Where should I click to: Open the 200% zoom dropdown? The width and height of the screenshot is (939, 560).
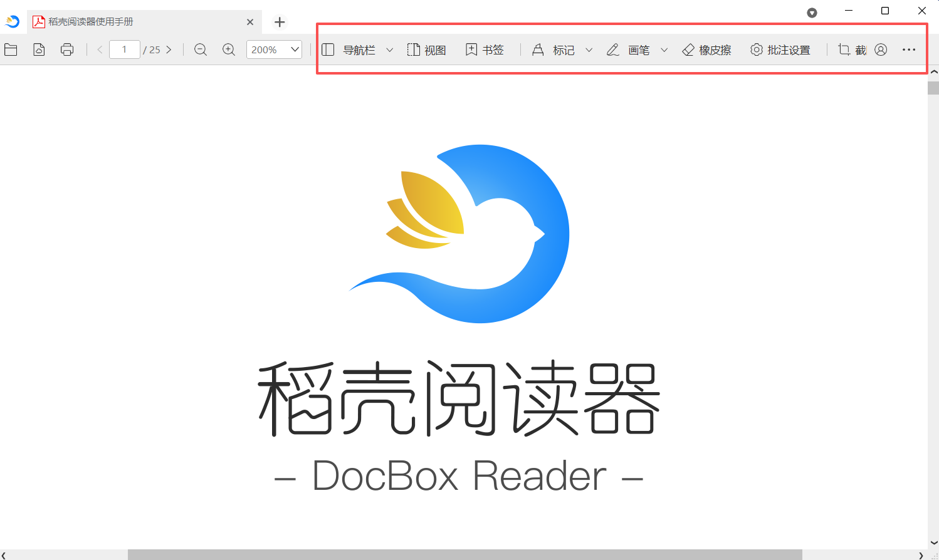pyautogui.click(x=275, y=49)
